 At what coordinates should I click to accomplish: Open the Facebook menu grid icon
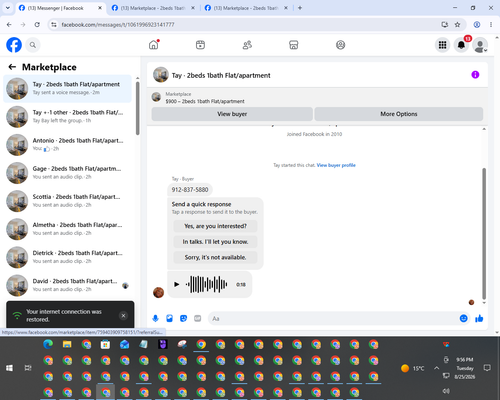pos(442,45)
